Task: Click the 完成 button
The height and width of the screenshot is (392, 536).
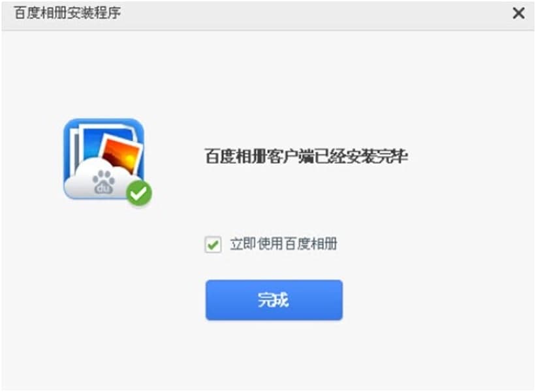Action: [274, 300]
